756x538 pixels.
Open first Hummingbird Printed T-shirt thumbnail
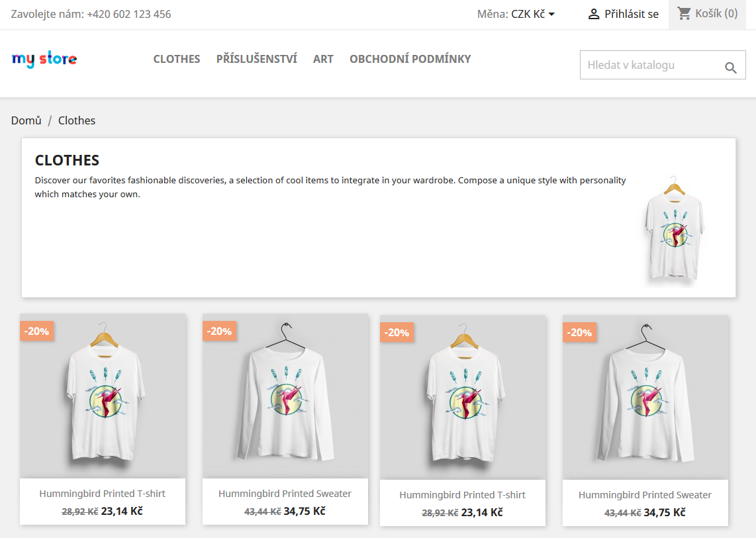tap(103, 396)
